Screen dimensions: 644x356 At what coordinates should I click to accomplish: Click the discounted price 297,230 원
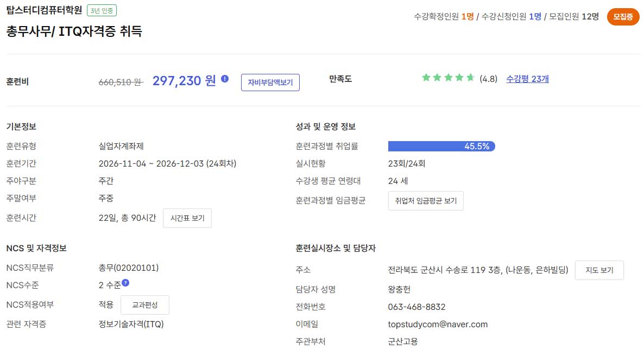coord(184,80)
